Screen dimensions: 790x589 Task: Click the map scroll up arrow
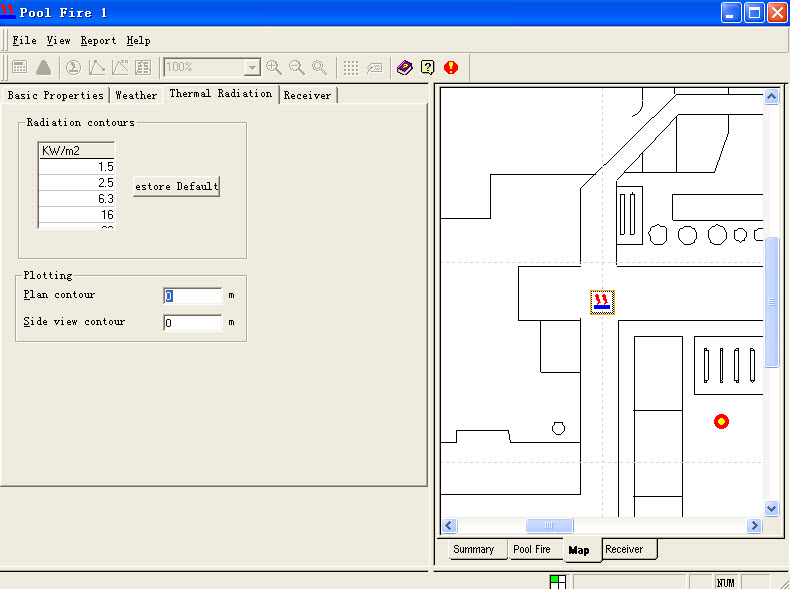771,96
